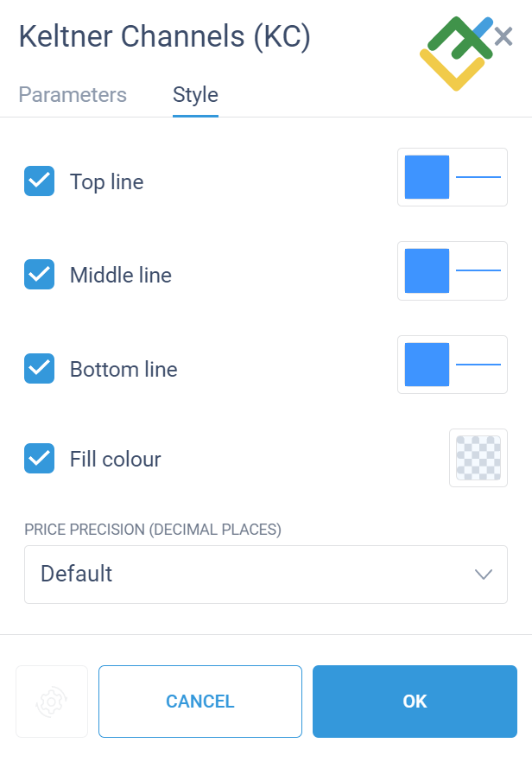This screenshot has width=532, height=762.
Task: Close the Keltner Channels dialog
Action: coord(503,36)
